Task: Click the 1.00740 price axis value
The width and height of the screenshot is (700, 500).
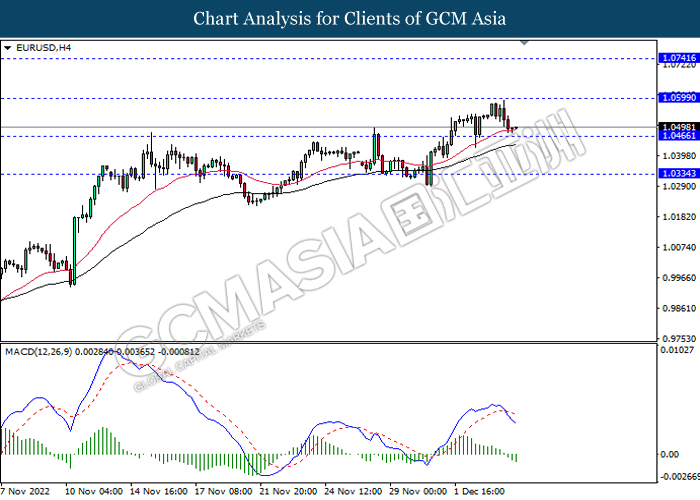Action: point(679,247)
